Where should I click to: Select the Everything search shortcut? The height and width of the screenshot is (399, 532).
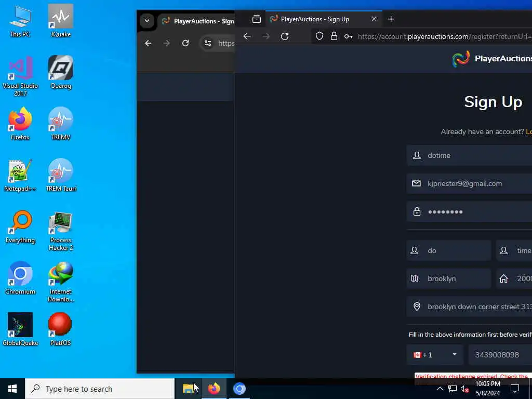(x=20, y=227)
